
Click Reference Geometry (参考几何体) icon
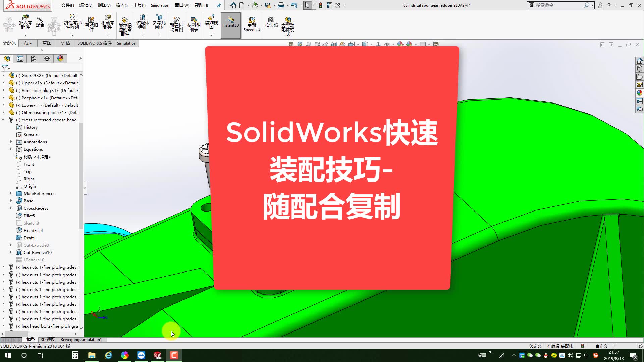click(x=159, y=22)
